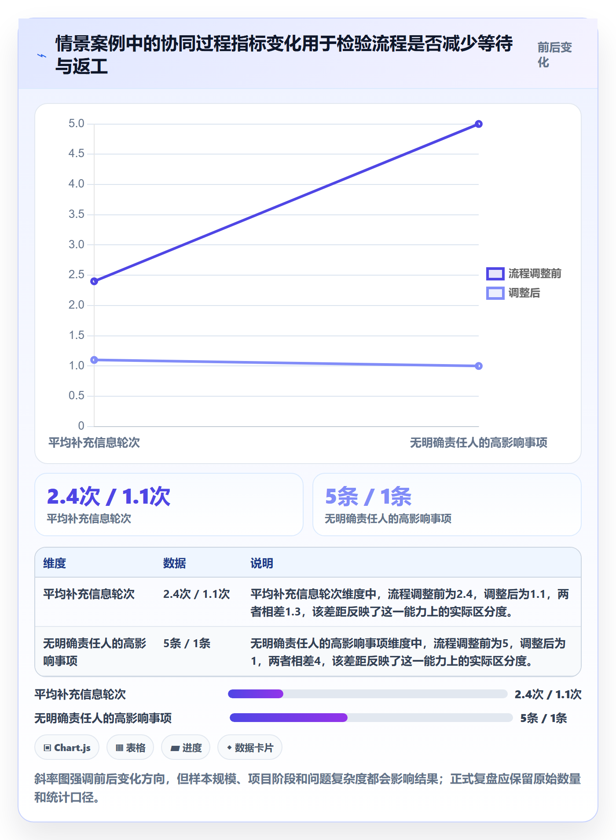Click the 流程调整前 legend label
The image size is (616, 840).
[535, 273]
